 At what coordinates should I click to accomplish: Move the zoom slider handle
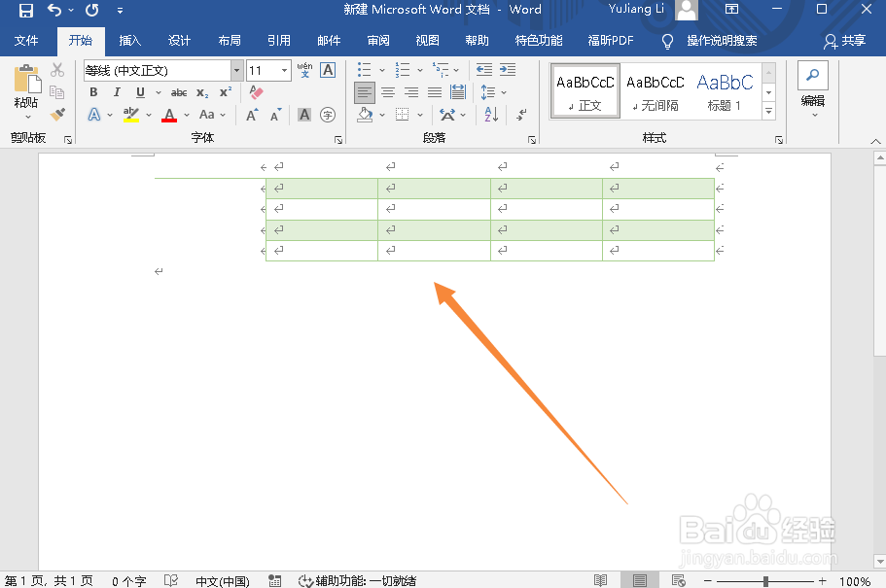pos(765,580)
